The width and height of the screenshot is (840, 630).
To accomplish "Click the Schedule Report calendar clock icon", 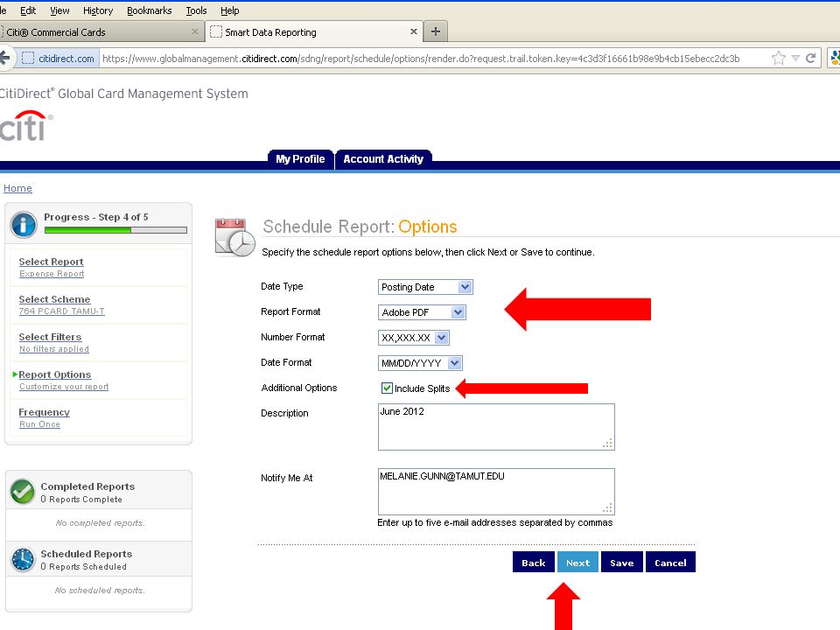I will [234, 237].
